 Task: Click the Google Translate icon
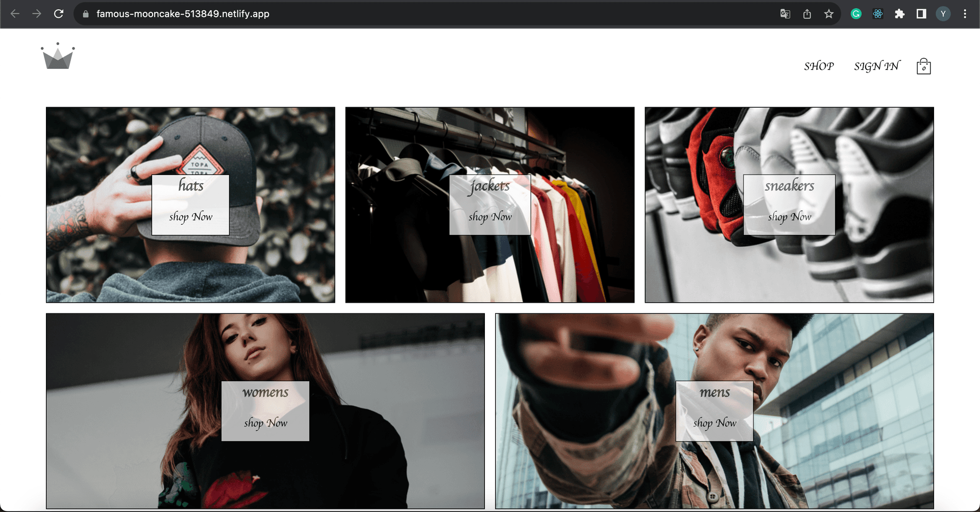click(785, 14)
